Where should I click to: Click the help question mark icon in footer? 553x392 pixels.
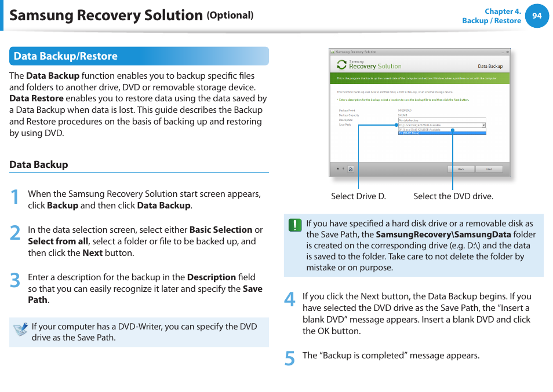click(x=343, y=169)
